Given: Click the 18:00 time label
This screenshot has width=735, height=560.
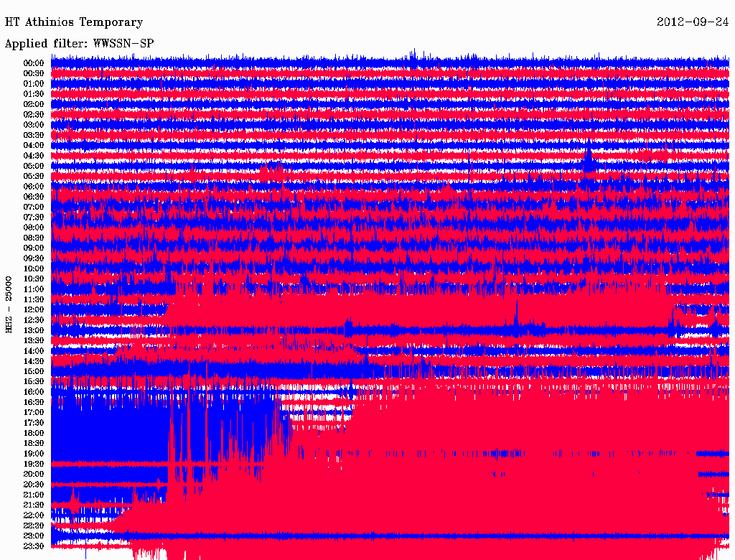Looking at the screenshot, I should coord(34,433).
